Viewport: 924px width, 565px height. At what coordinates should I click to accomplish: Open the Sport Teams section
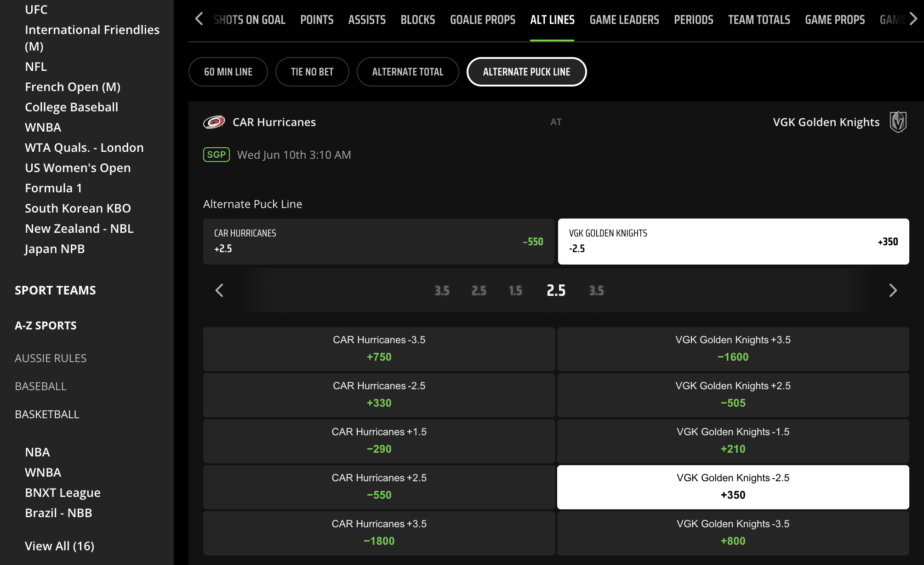pyautogui.click(x=55, y=290)
